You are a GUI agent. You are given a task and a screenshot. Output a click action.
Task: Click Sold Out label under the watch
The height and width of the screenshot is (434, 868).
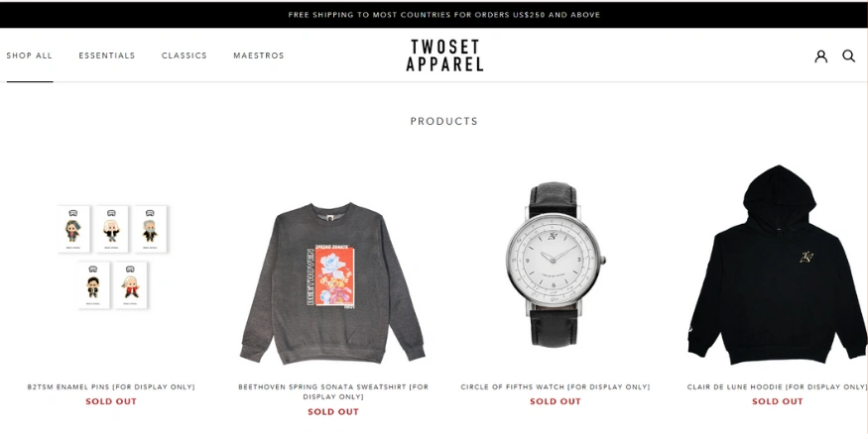click(556, 401)
